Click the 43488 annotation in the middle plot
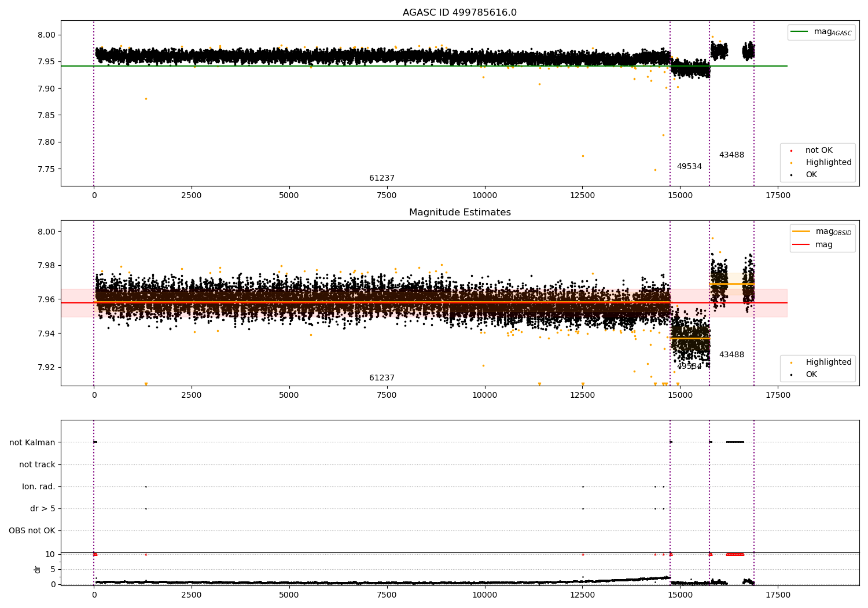The width and height of the screenshot is (868, 608). (731, 355)
